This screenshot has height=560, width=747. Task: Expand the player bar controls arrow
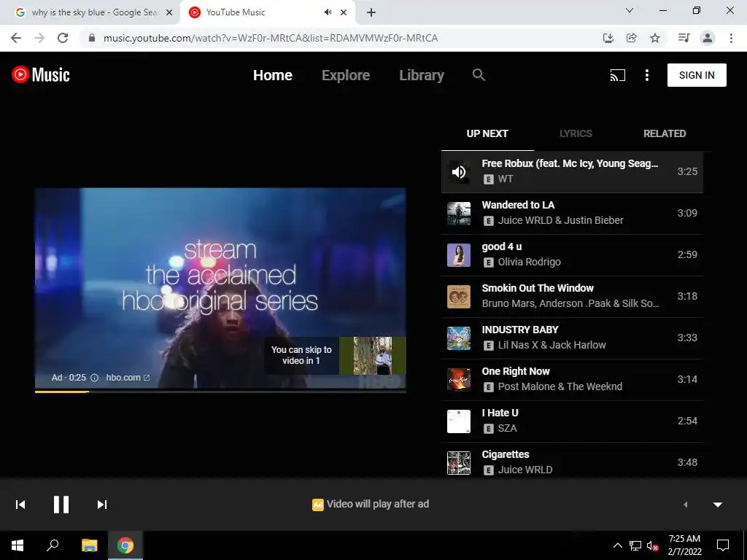[x=685, y=505]
